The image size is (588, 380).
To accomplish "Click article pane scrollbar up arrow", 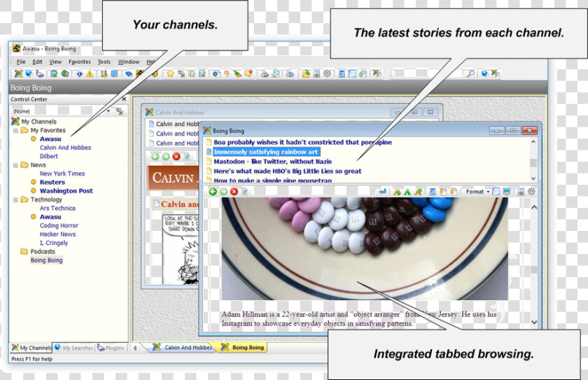I will (534, 207).
